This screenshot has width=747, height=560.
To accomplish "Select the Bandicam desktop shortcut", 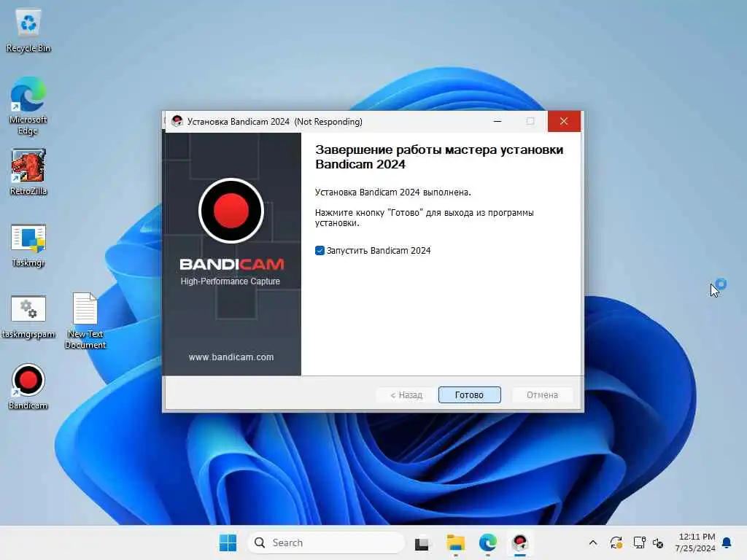I will point(28,386).
